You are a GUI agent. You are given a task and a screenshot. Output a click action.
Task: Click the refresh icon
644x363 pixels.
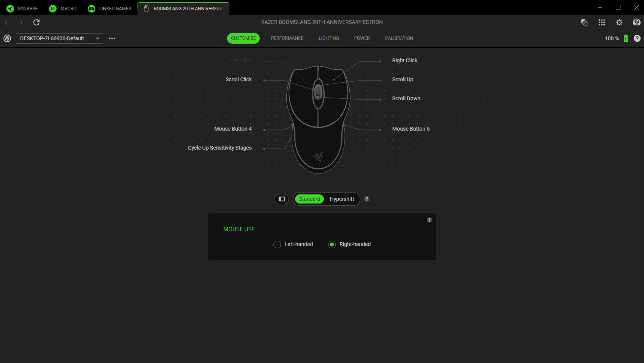pyautogui.click(x=36, y=22)
